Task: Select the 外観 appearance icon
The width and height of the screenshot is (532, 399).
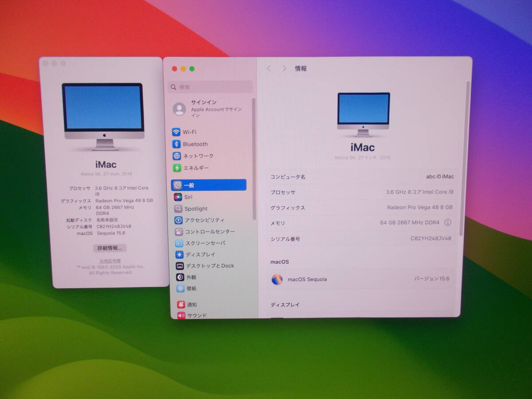Action: tap(180, 278)
